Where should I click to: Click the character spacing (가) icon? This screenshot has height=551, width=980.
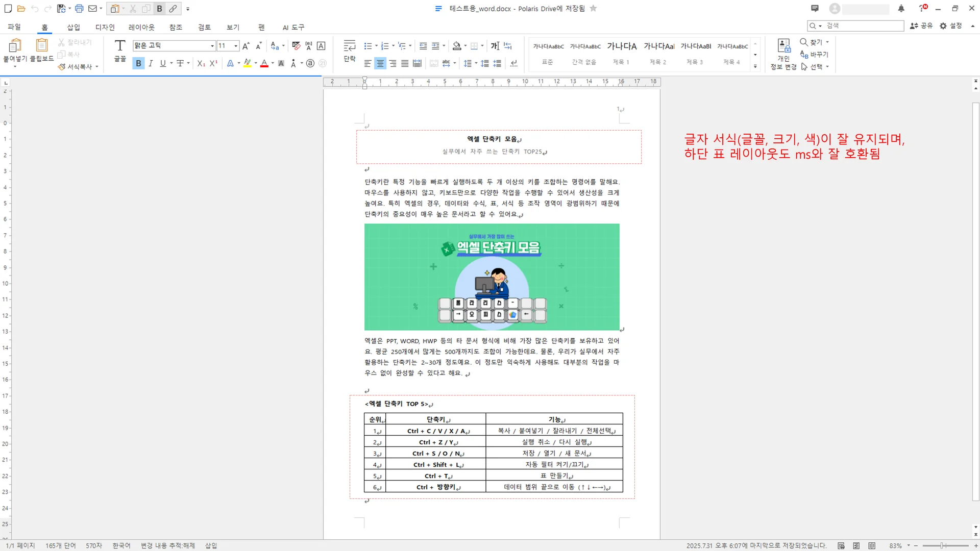click(494, 46)
